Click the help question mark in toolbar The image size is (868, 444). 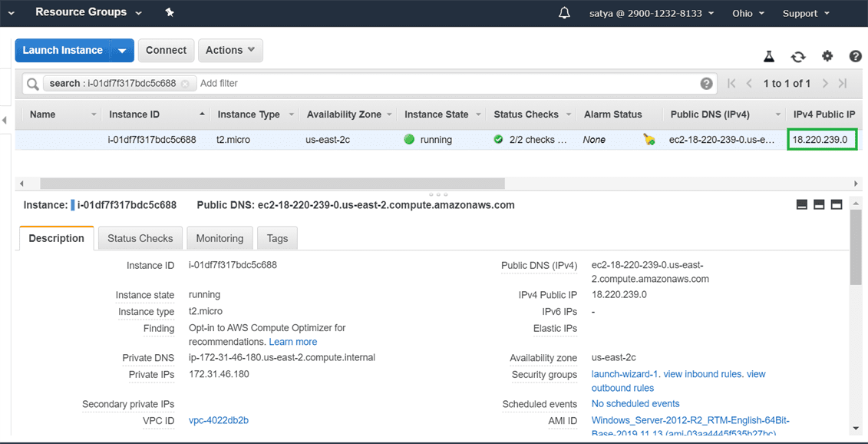pyautogui.click(x=855, y=56)
